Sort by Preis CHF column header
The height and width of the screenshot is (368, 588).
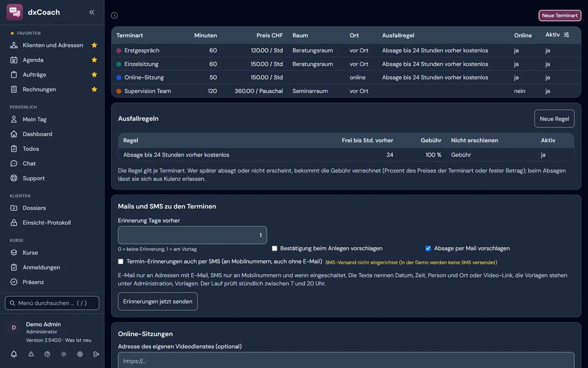click(270, 35)
